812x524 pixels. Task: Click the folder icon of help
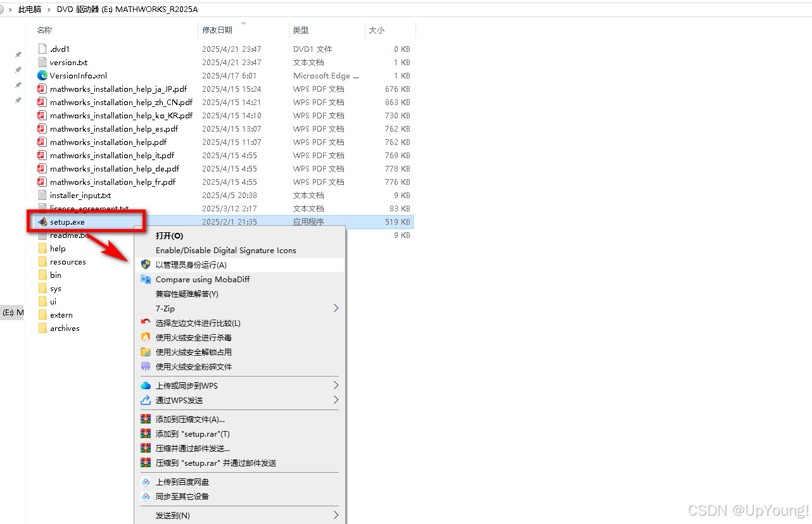[42, 248]
